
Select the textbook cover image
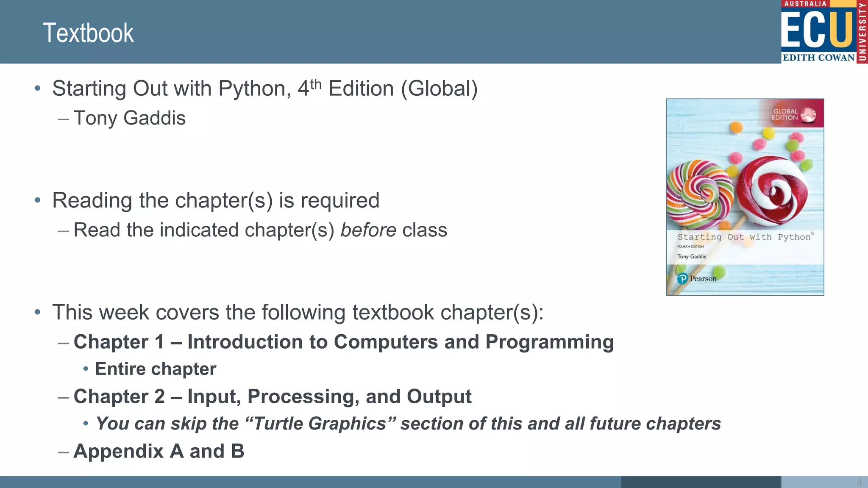745,197
